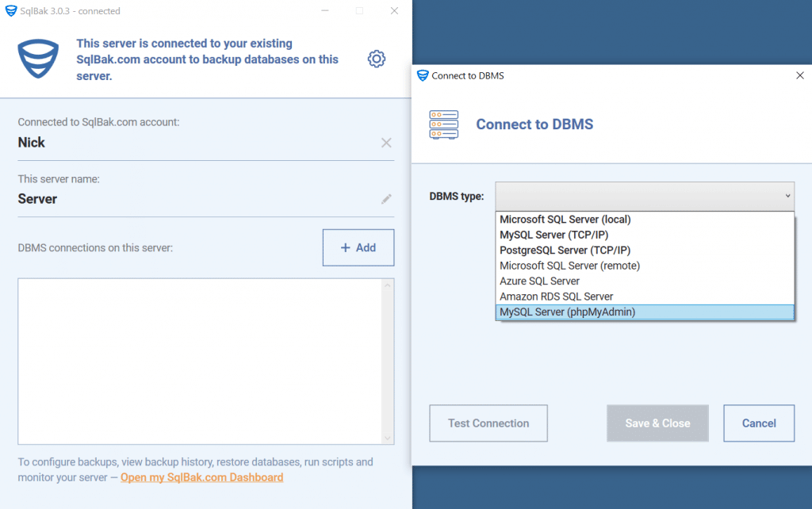Click the Add button for DBMS connections

click(358, 247)
